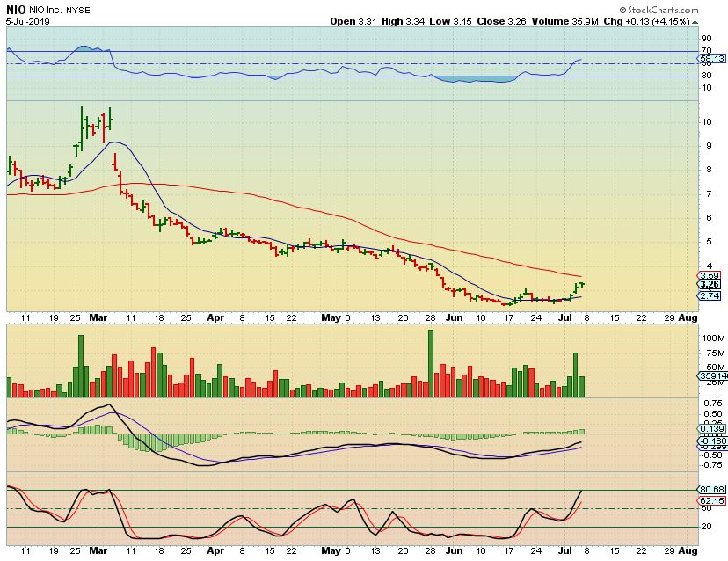Click the RSI current value tag 58.13

tap(712, 59)
